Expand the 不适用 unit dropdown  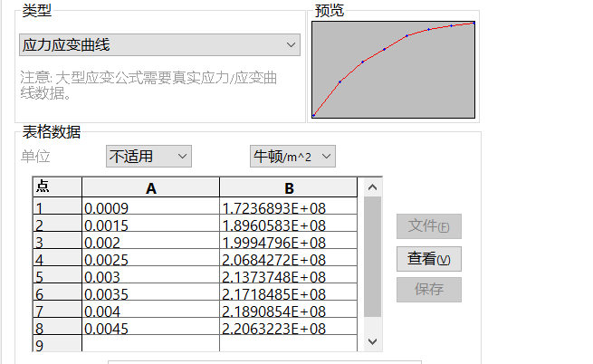tap(148, 157)
